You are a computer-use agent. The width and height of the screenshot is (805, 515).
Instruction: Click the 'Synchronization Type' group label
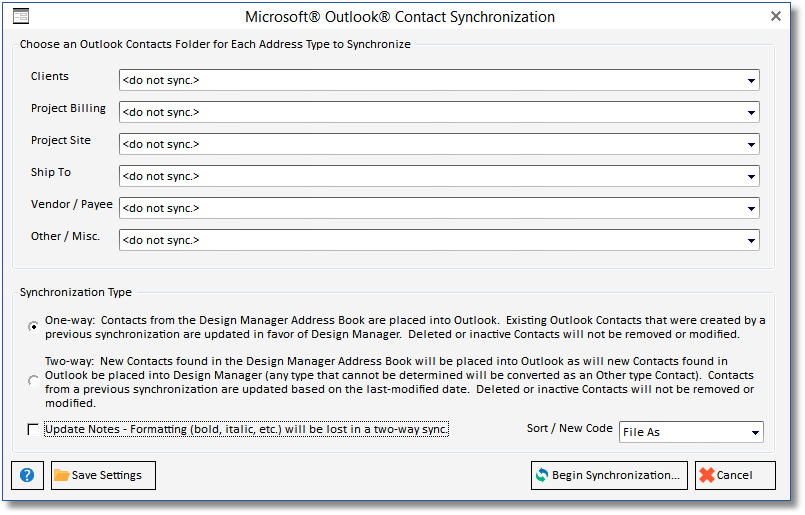tap(75, 292)
